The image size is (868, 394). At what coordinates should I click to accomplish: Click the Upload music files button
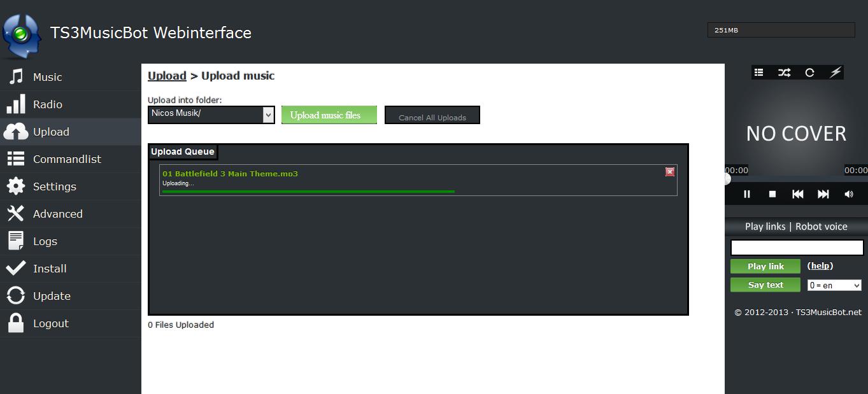click(x=329, y=115)
